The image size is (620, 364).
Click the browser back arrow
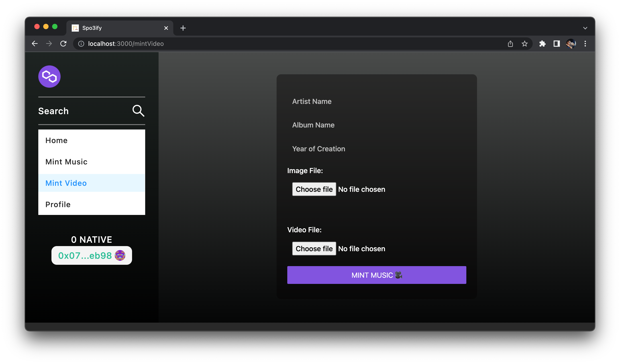pyautogui.click(x=35, y=44)
